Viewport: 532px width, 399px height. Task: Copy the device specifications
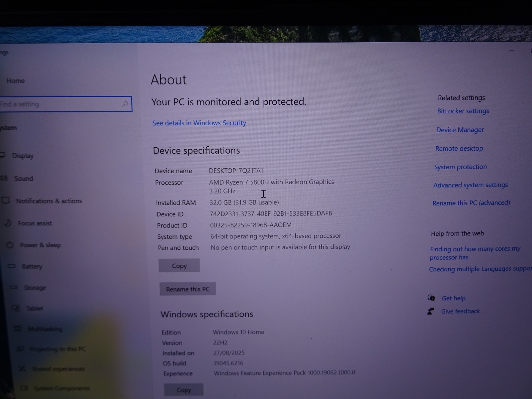click(x=179, y=266)
